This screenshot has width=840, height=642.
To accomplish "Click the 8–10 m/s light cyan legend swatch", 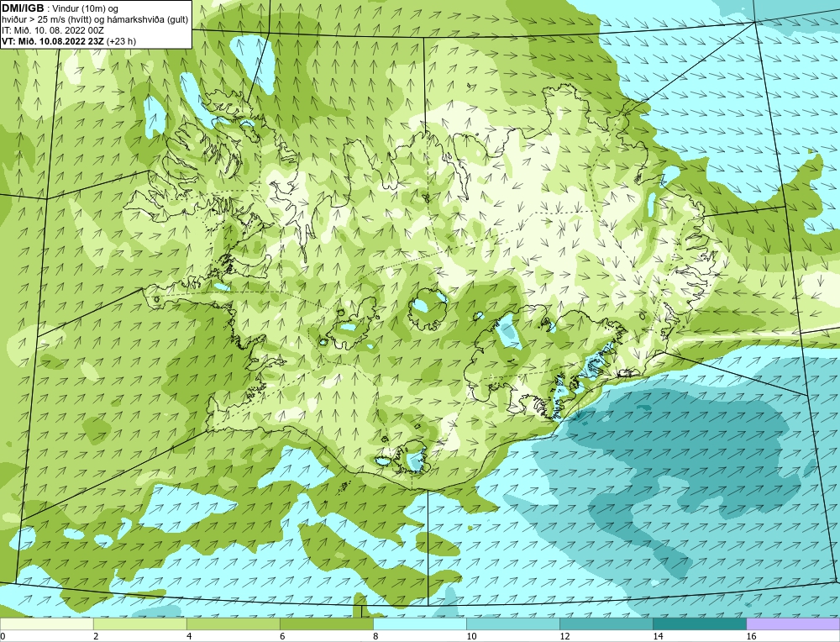I will (x=419, y=624).
